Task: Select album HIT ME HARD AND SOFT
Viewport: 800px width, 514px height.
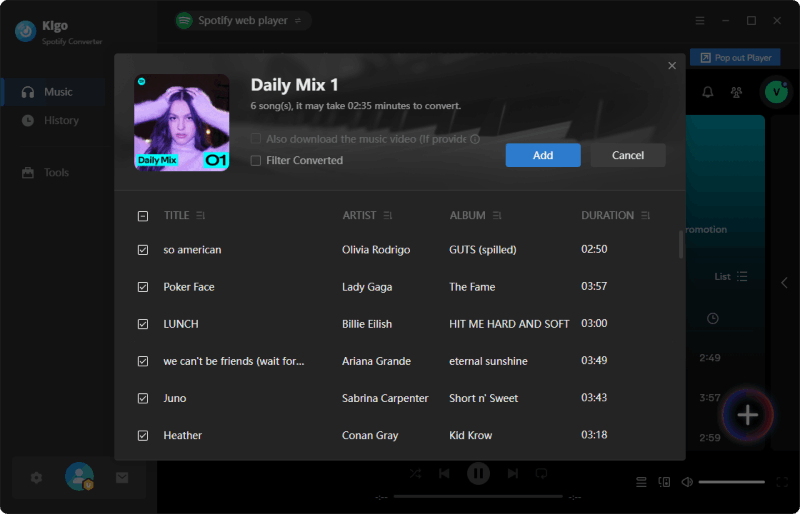Action: [x=509, y=324]
